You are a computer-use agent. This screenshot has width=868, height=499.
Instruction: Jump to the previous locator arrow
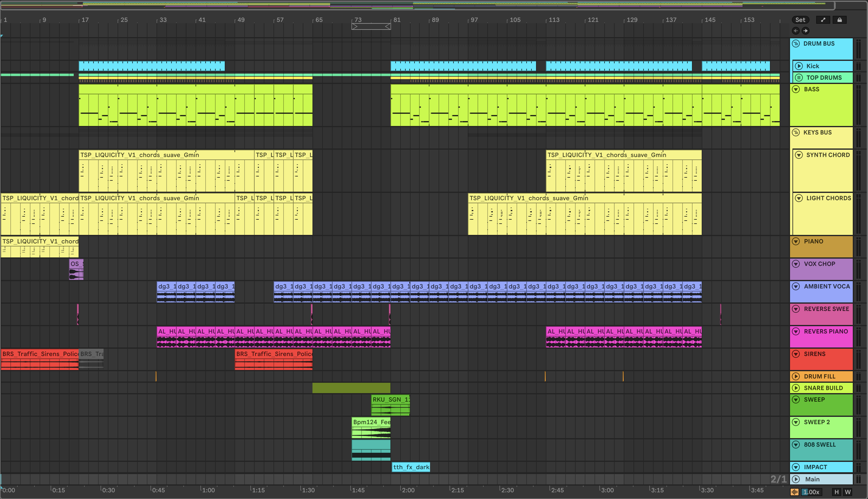click(796, 31)
